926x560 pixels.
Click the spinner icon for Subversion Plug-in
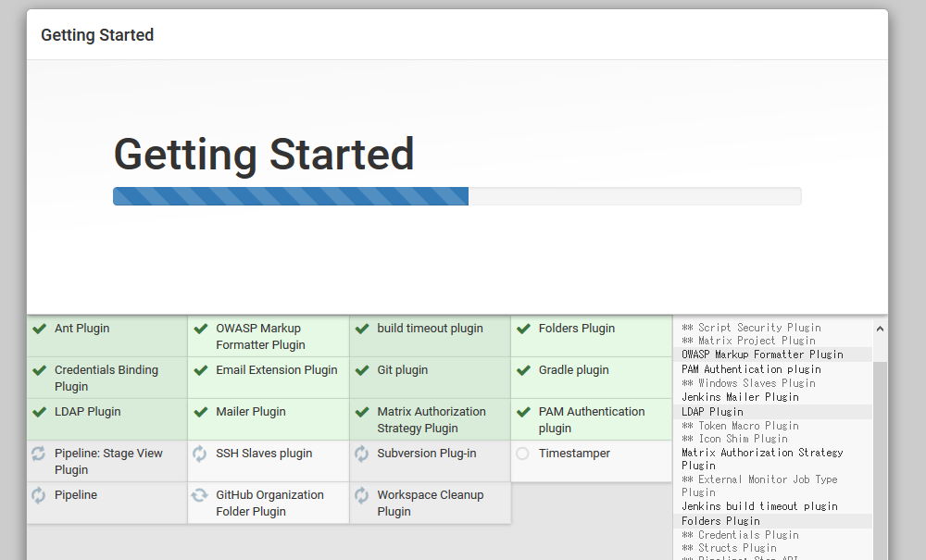tap(361, 454)
